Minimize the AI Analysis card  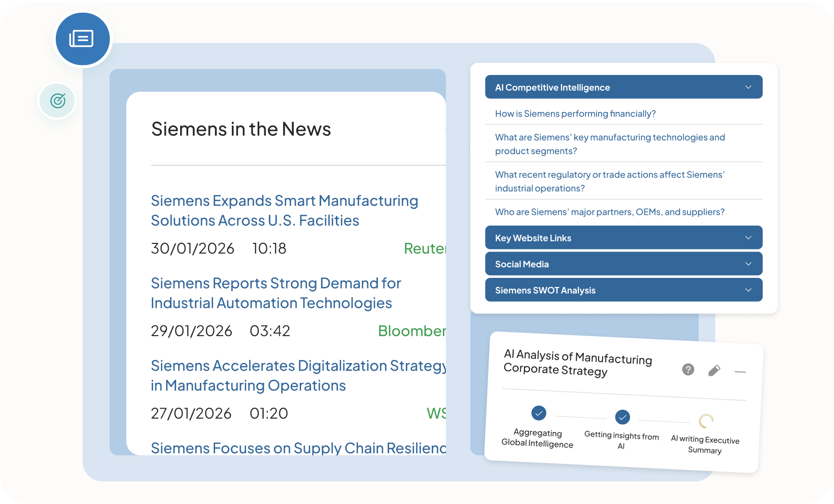click(740, 372)
